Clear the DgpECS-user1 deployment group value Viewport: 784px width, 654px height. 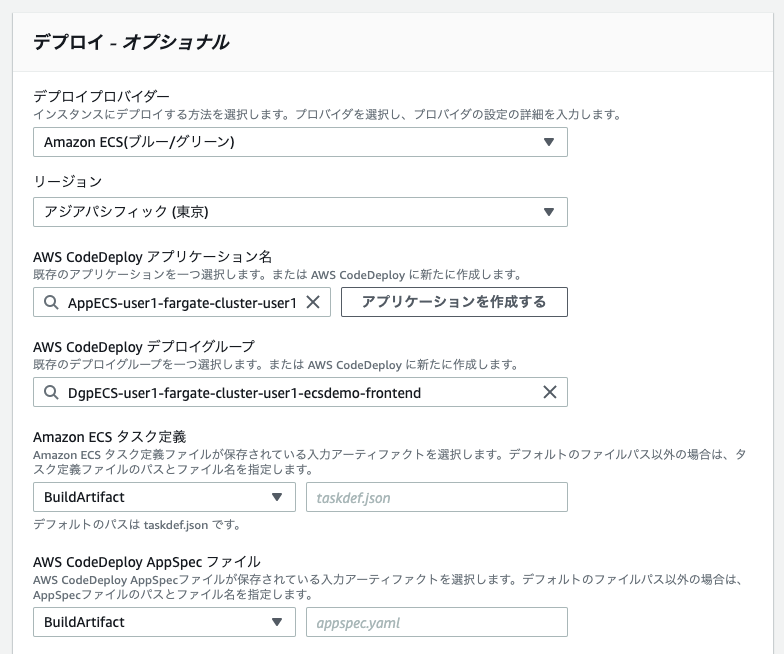point(550,392)
